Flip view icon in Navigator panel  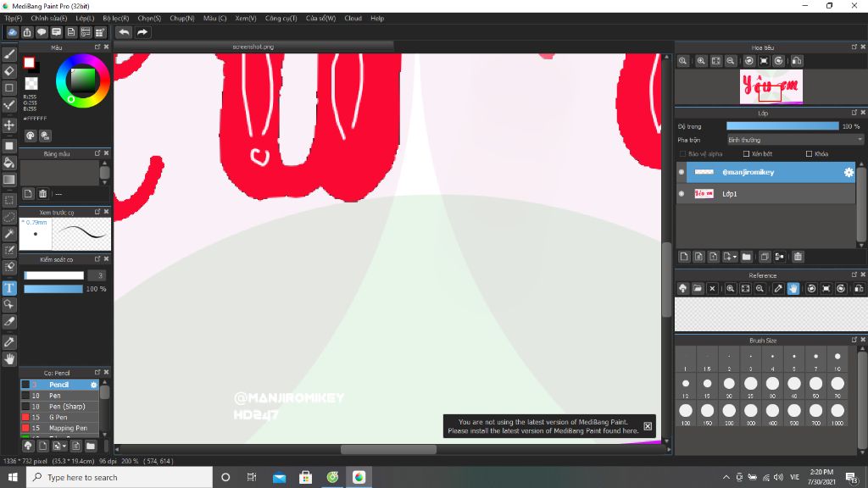click(x=797, y=61)
